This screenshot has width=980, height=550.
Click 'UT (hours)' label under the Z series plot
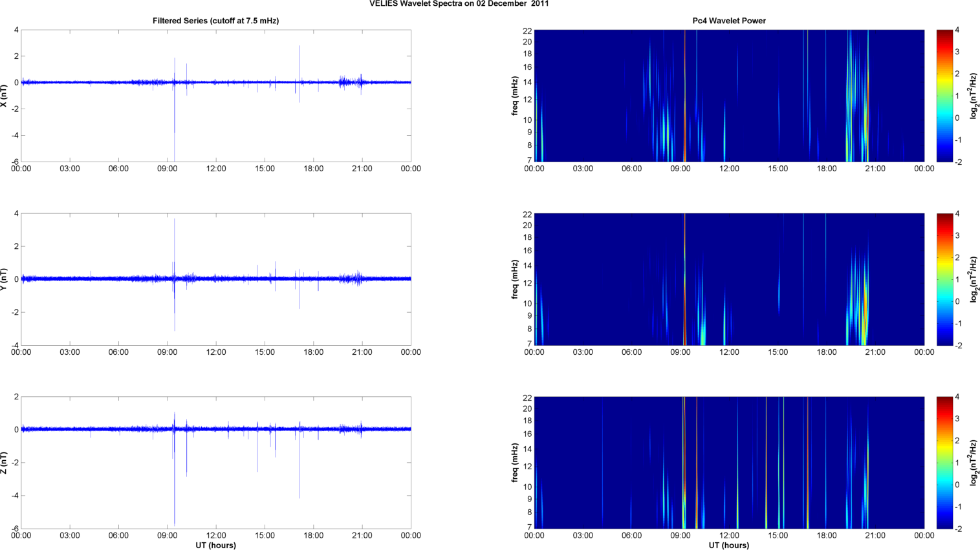coord(215,545)
